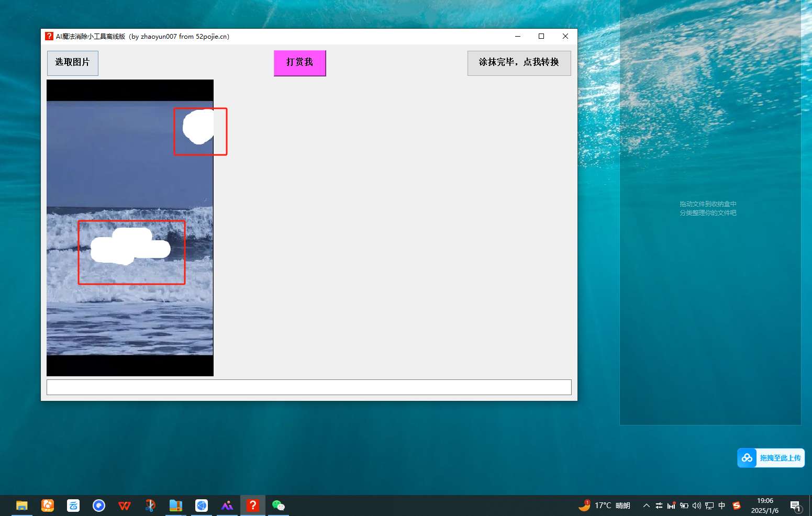Open File Explorer from the taskbar
The height and width of the screenshot is (516, 812).
tap(21, 506)
